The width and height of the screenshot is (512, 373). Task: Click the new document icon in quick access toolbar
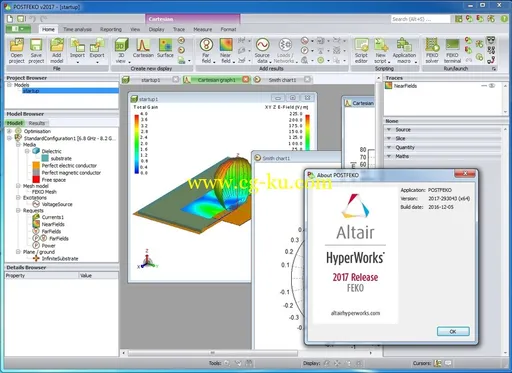(10, 19)
